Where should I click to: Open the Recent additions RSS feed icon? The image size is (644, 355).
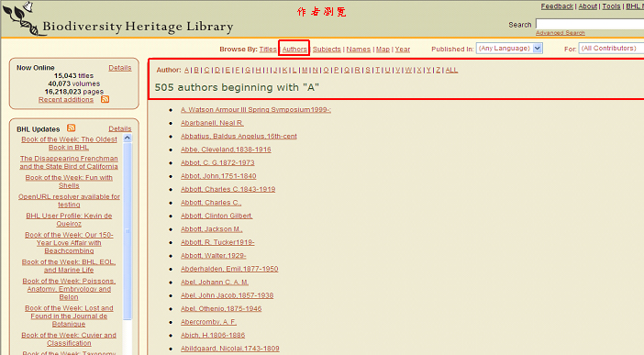point(105,99)
